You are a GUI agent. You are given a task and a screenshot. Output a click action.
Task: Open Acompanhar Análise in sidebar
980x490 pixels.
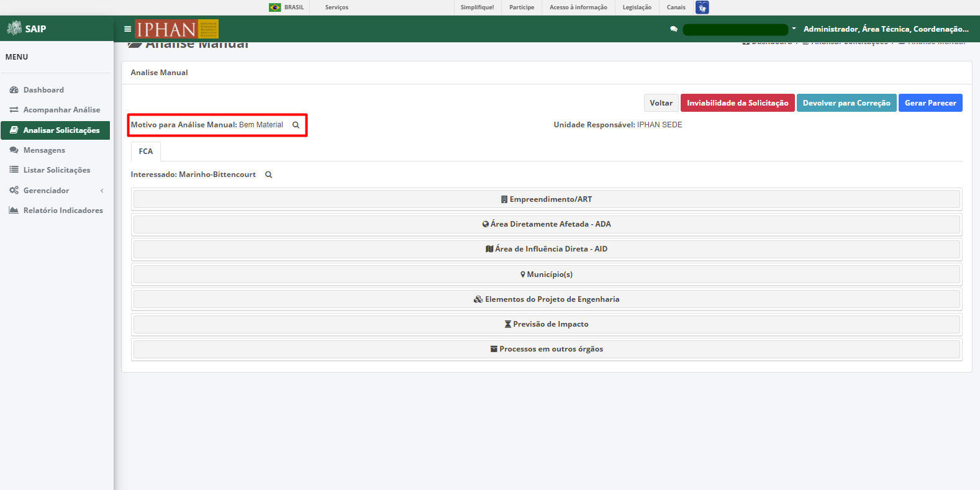click(55, 110)
